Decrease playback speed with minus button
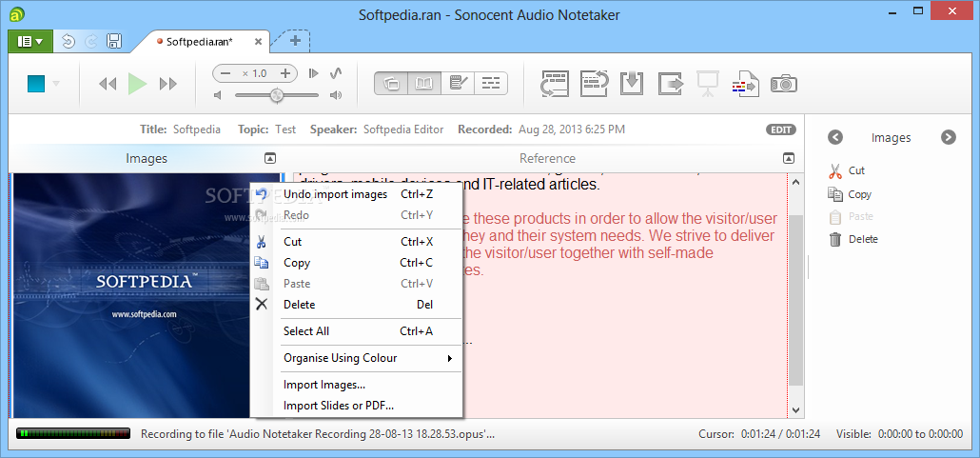The image size is (980, 458). click(225, 73)
